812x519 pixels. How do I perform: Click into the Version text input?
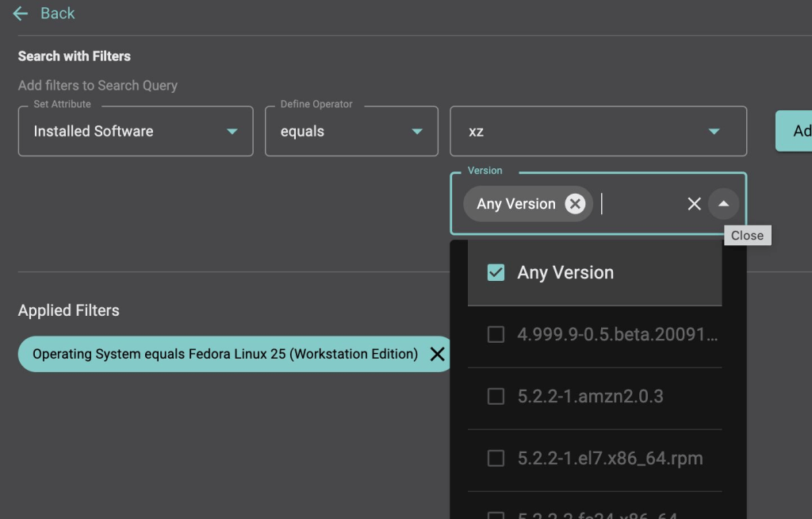(x=640, y=204)
